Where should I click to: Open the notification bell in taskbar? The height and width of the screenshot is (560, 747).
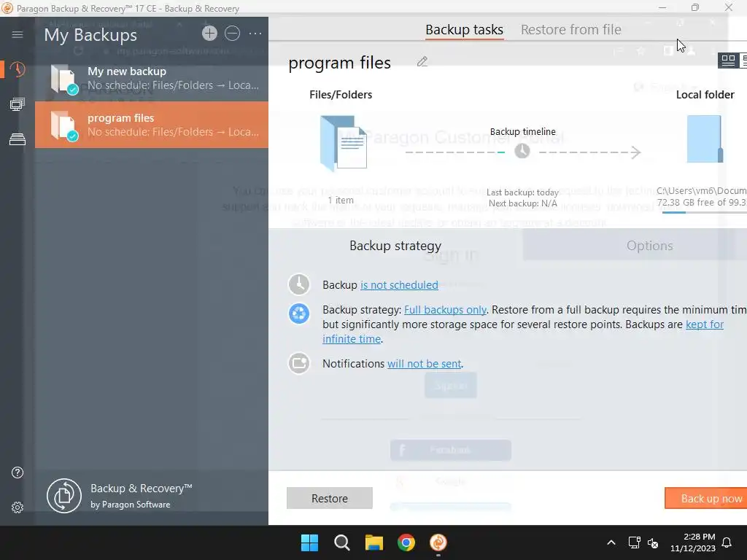(727, 542)
